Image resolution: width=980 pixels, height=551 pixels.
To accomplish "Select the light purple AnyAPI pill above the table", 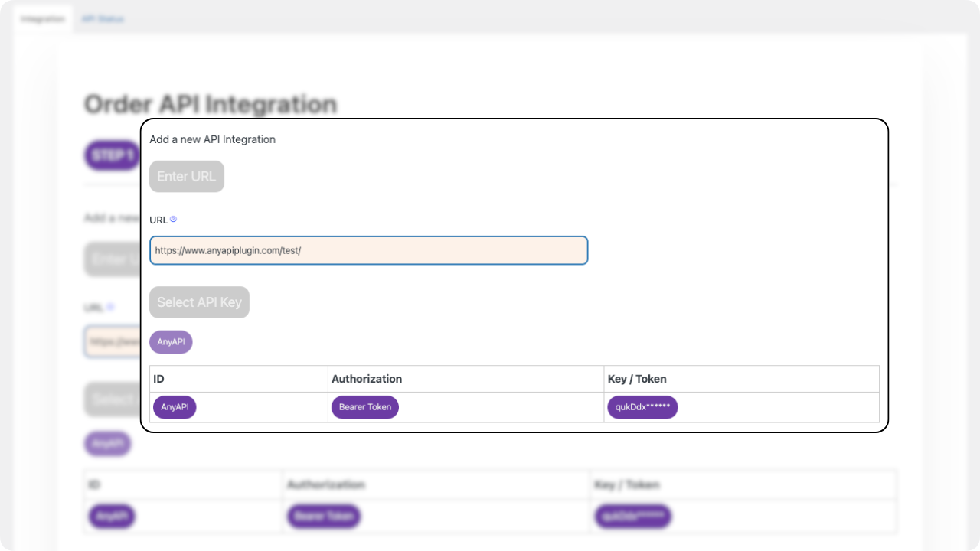I will (171, 342).
